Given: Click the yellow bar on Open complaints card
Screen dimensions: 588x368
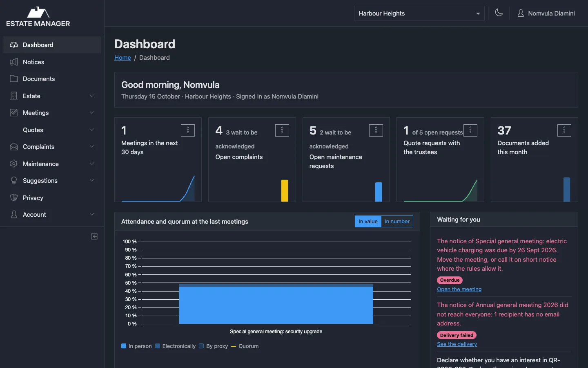Looking at the screenshot, I should click(x=285, y=191).
